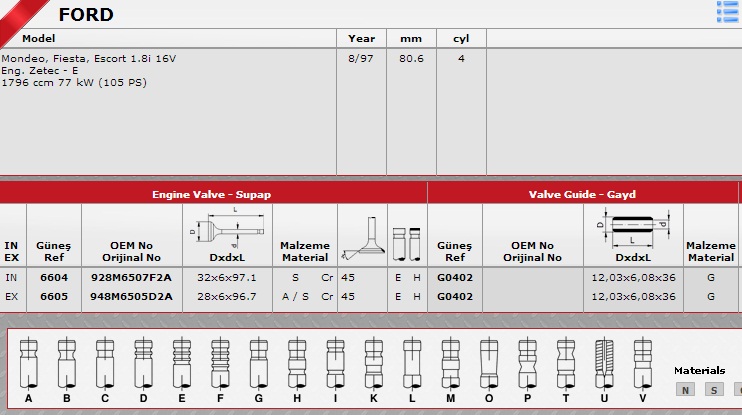
Task: Open the list menu icon at top right
Action: 727,12
